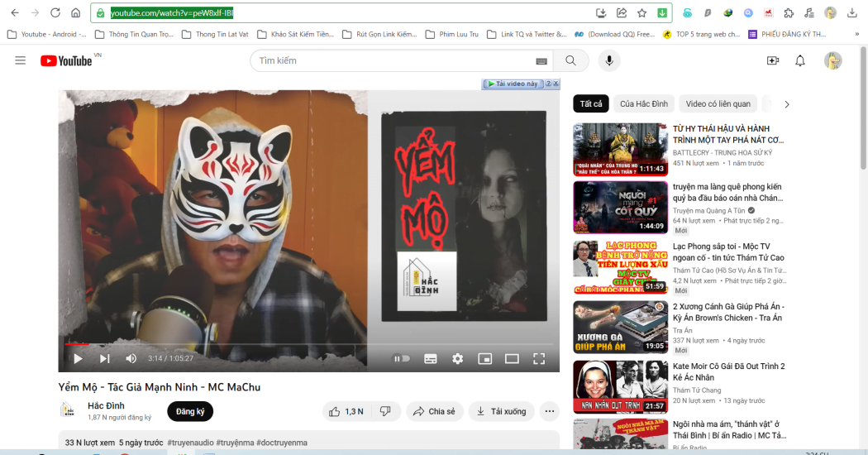
Task: Open Ngôi nhà ma ám video title
Action: pyautogui.click(x=728, y=429)
